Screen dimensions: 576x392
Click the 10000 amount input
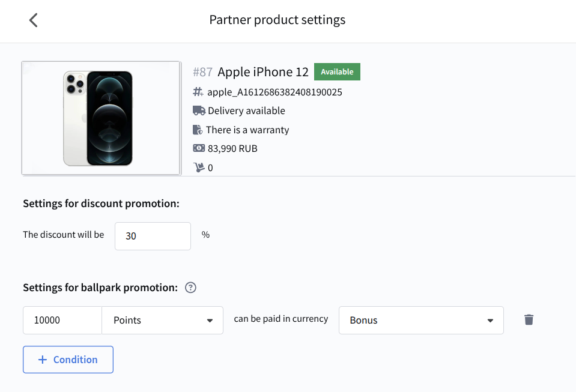pyautogui.click(x=62, y=320)
